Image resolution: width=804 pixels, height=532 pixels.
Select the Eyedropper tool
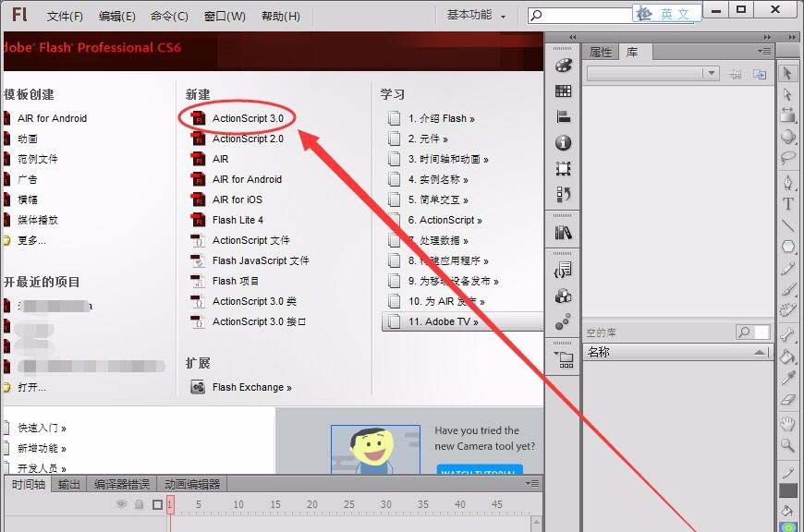pos(787,379)
